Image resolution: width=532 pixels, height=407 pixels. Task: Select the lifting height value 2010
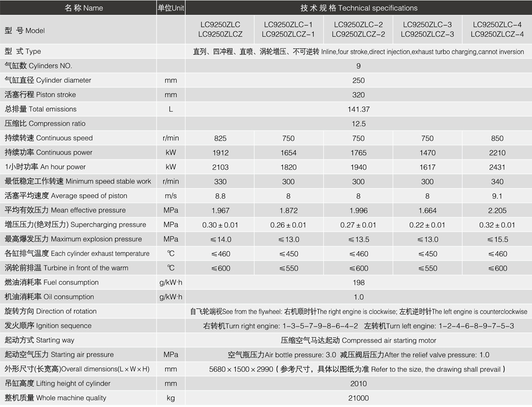click(358, 383)
